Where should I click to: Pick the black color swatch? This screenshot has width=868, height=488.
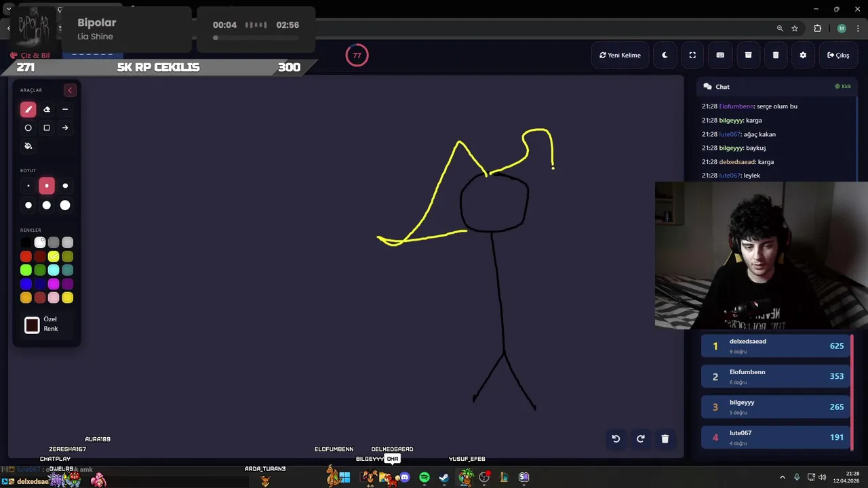pyautogui.click(x=26, y=243)
